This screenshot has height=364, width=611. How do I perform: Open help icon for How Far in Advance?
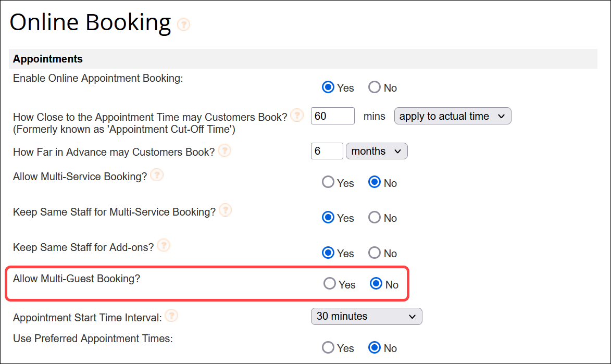225,150
